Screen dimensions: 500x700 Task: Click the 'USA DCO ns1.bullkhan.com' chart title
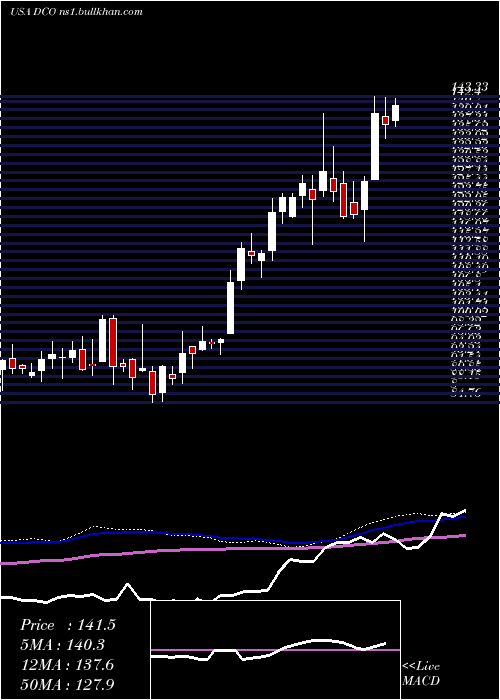pyautogui.click(x=76, y=12)
